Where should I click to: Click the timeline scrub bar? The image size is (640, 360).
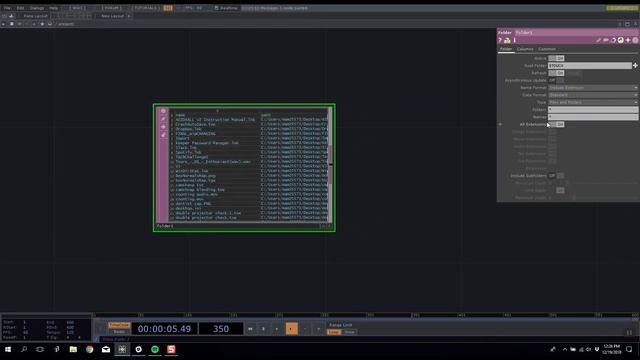pyautogui.click(x=366, y=315)
